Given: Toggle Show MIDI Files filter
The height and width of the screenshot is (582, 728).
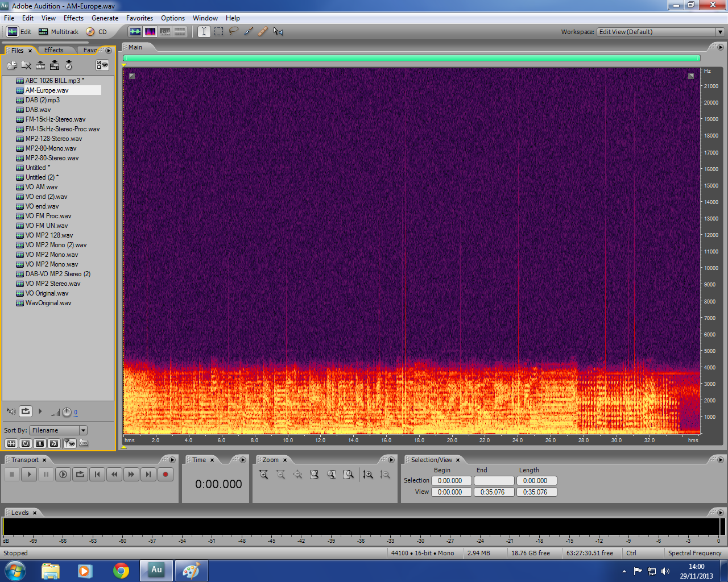Looking at the screenshot, I should tap(54, 443).
